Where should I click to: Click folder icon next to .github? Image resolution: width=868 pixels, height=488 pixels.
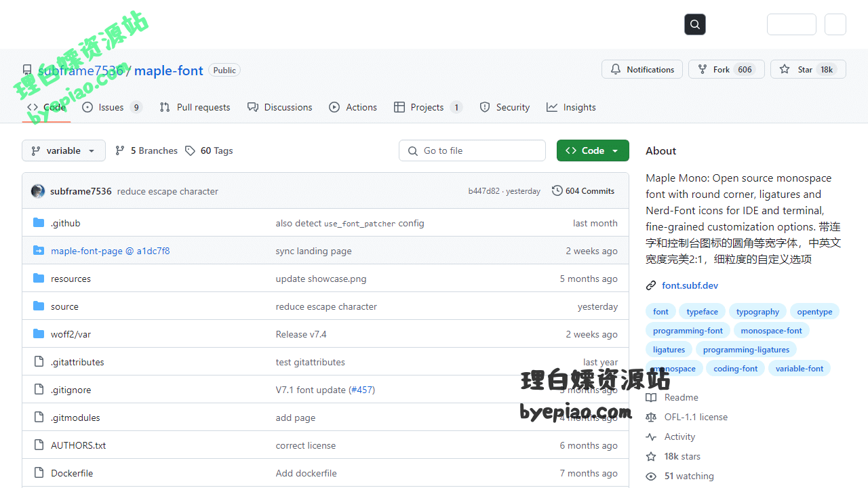coord(39,223)
